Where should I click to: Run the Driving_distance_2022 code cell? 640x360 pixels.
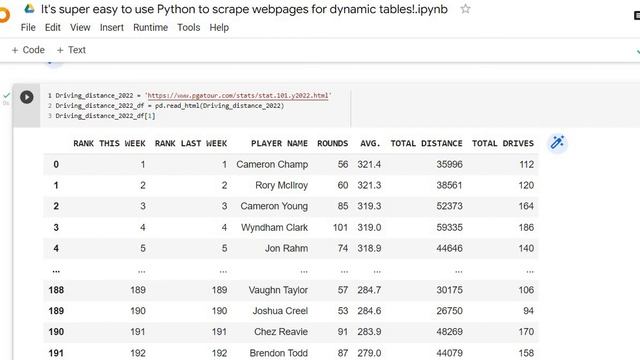pyautogui.click(x=27, y=97)
